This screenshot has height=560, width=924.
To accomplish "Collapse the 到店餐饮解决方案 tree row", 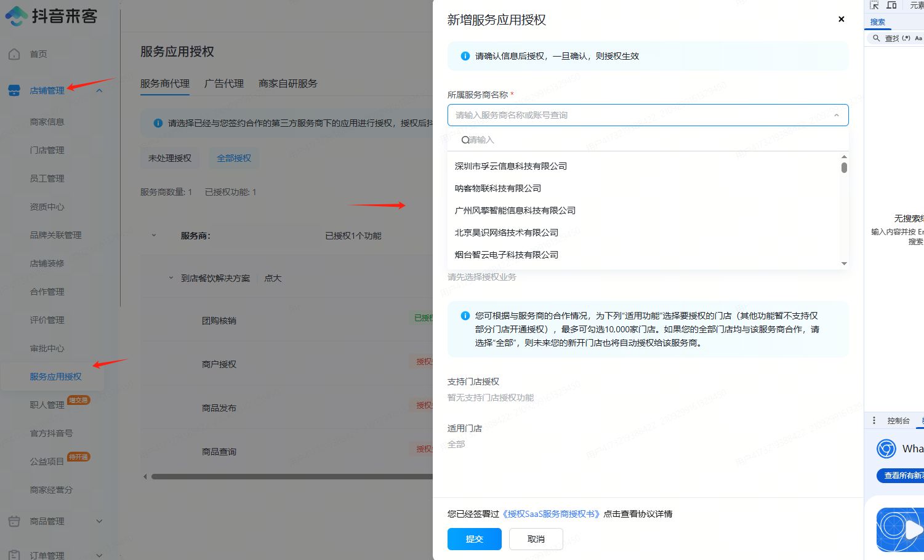I will (171, 278).
